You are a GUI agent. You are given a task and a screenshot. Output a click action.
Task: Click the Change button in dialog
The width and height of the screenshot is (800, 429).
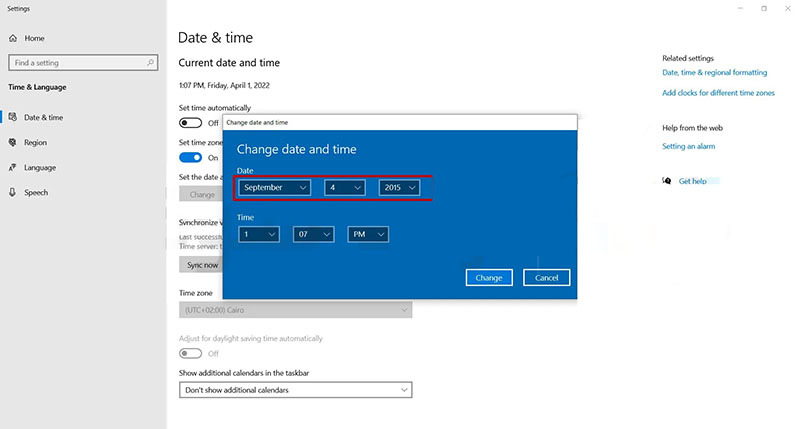489,277
